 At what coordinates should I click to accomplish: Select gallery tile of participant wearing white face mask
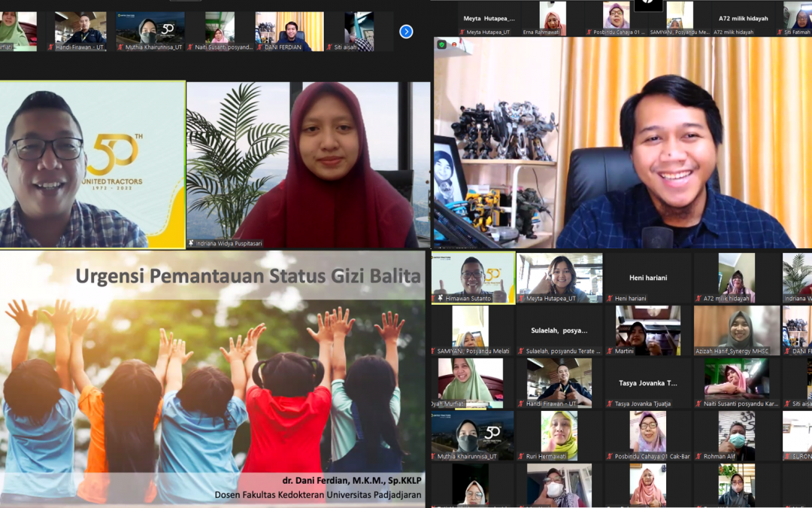pos(559,485)
